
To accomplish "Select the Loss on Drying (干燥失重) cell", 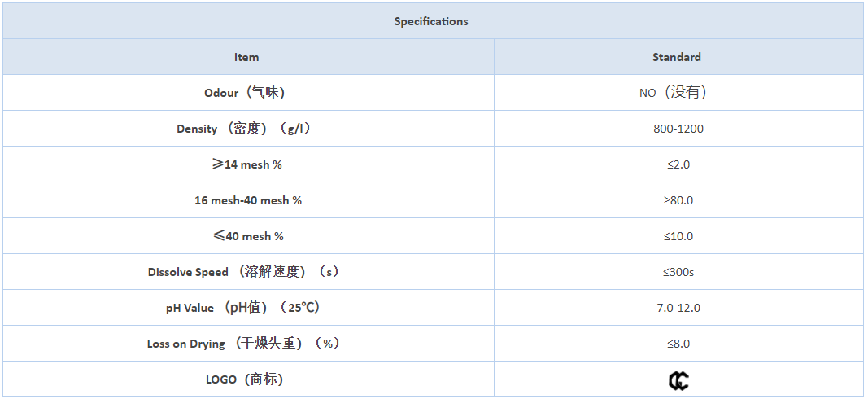I will click(x=246, y=343).
